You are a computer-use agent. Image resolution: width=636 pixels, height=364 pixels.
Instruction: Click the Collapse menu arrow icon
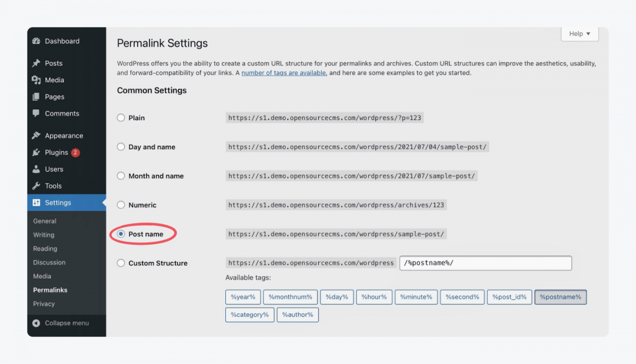click(36, 323)
